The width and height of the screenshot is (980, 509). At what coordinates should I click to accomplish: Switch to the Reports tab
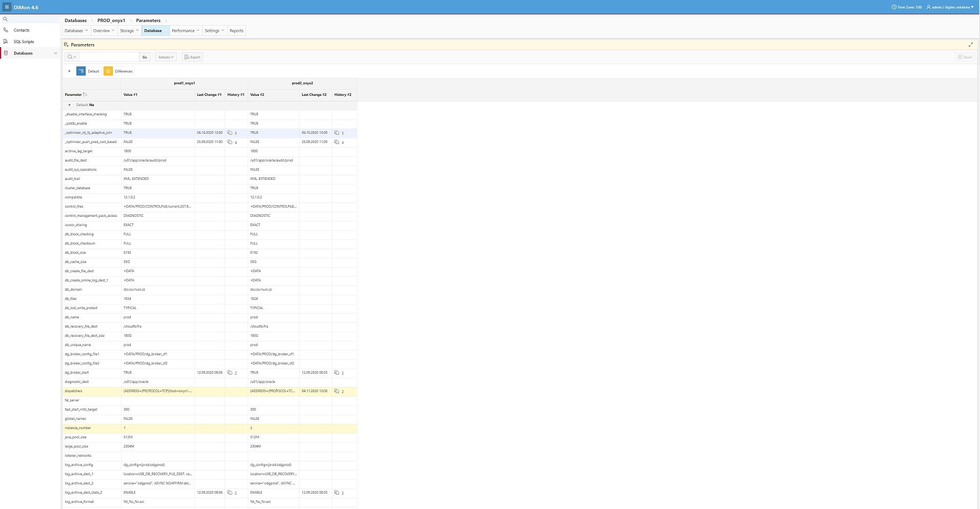pyautogui.click(x=236, y=31)
